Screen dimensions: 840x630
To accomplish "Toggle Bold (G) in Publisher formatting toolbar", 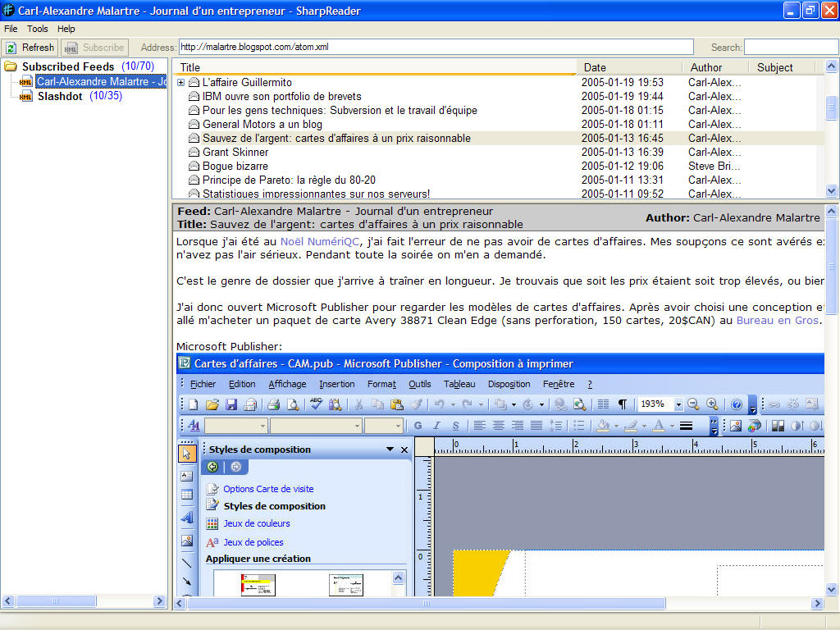I will [418, 426].
